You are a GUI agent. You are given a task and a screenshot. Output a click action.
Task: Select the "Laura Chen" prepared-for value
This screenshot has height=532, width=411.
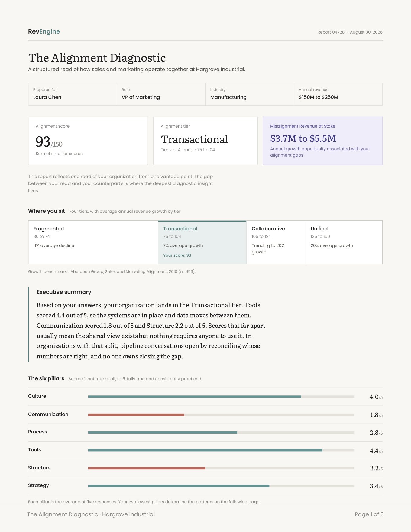(47, 97)
